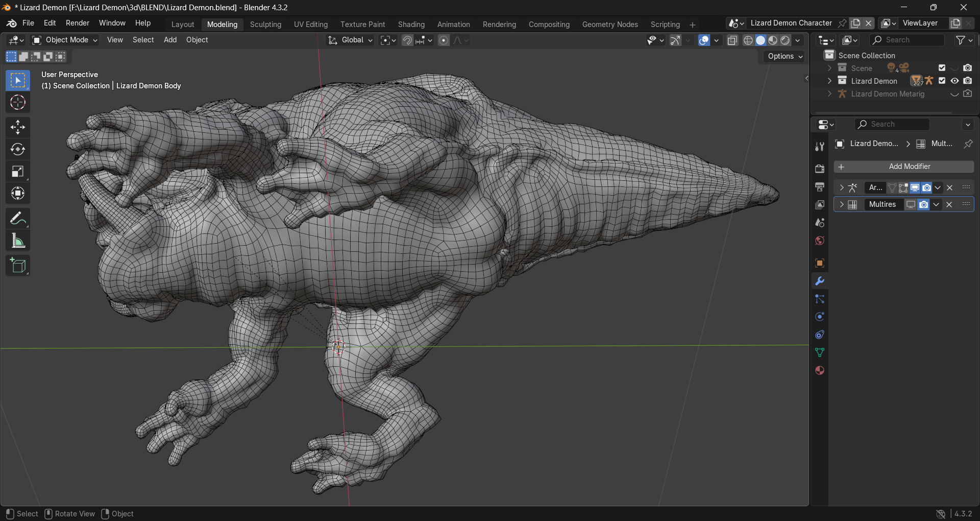980x521 pixels.
Task: Open the Scene properties tab
Action: coord(820,223)
